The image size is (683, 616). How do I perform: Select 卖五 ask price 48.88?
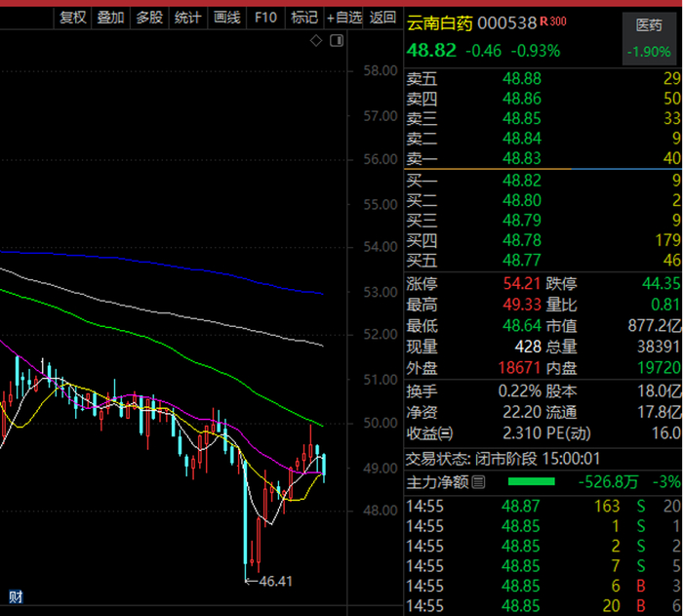[x=522, y=79]
